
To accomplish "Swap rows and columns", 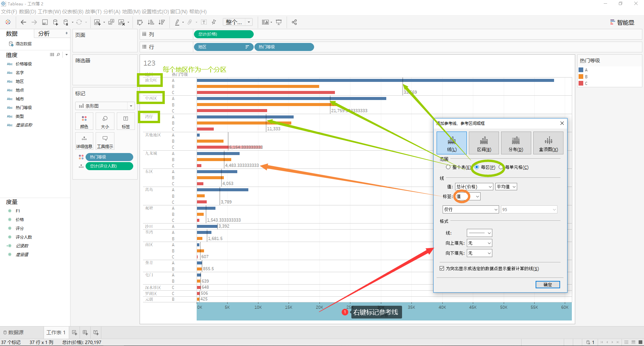I will [x=140, y=22].
